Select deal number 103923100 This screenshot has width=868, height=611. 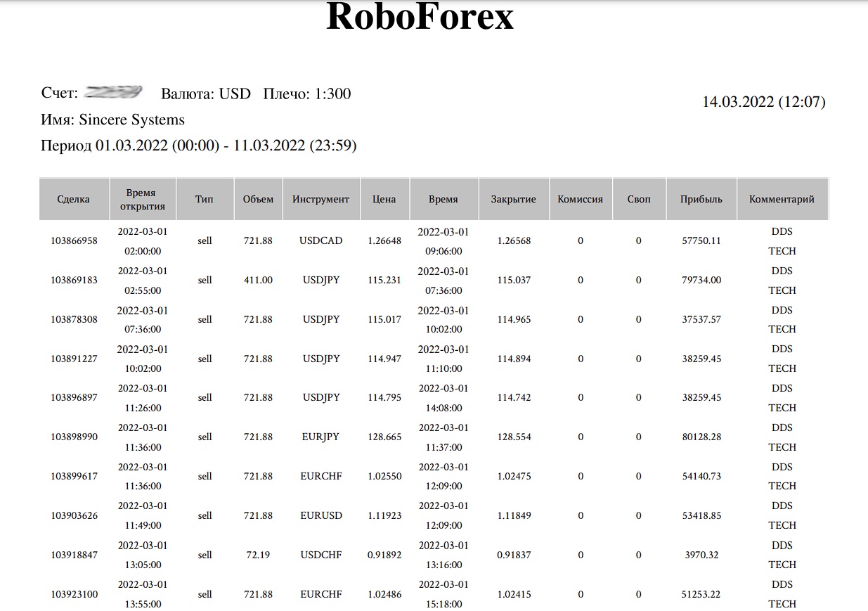pos(74,595)
